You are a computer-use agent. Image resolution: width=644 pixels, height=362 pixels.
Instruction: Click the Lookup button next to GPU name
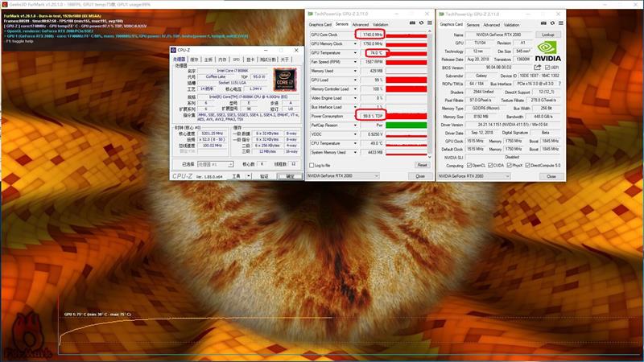(x=548, y=35)
